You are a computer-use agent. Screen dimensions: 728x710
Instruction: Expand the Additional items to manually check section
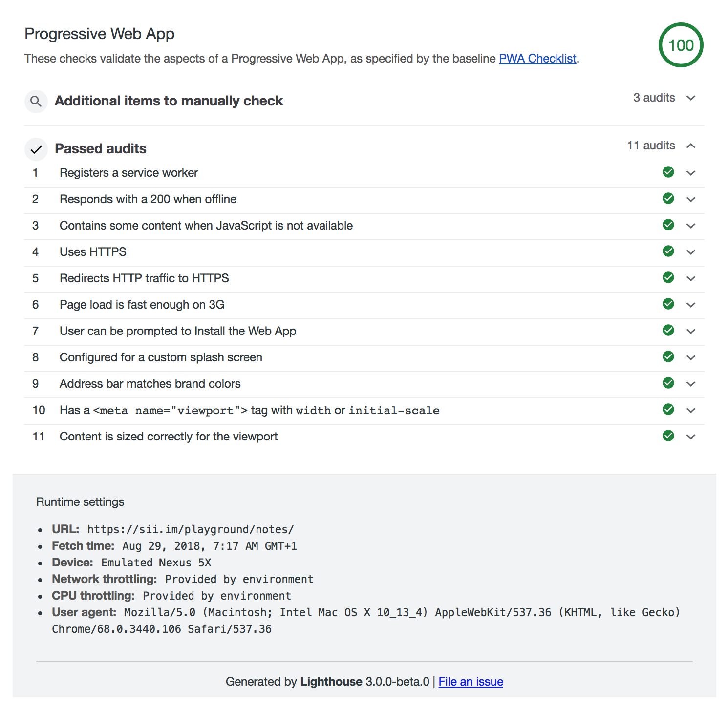pyautogui.click(x=691, y=98)
